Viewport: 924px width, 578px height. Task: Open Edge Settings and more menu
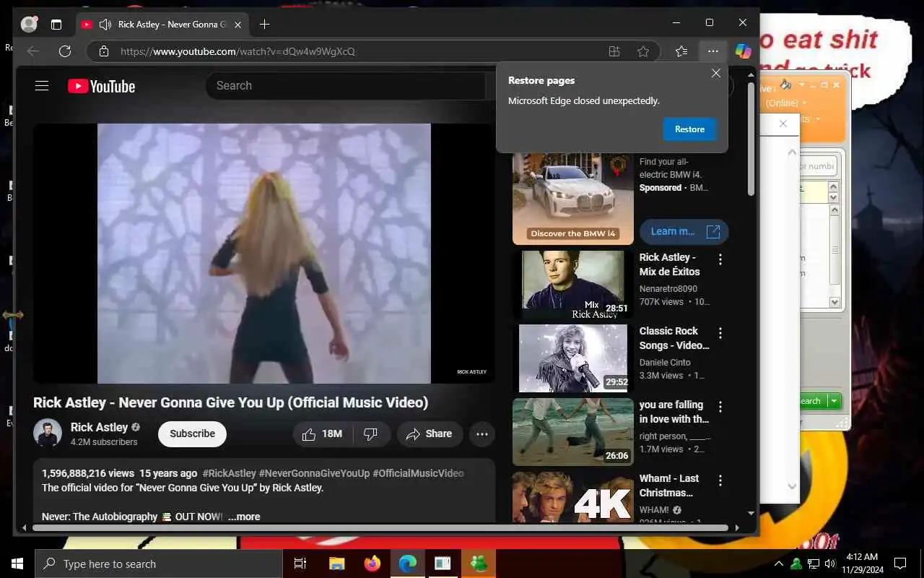(x=712, y=51)
